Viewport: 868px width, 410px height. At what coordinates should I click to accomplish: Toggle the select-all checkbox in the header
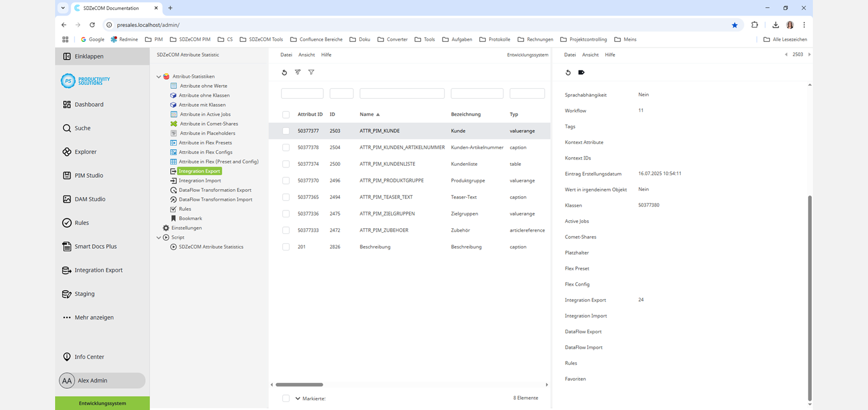pyautogui.click(x=286, y=114)
